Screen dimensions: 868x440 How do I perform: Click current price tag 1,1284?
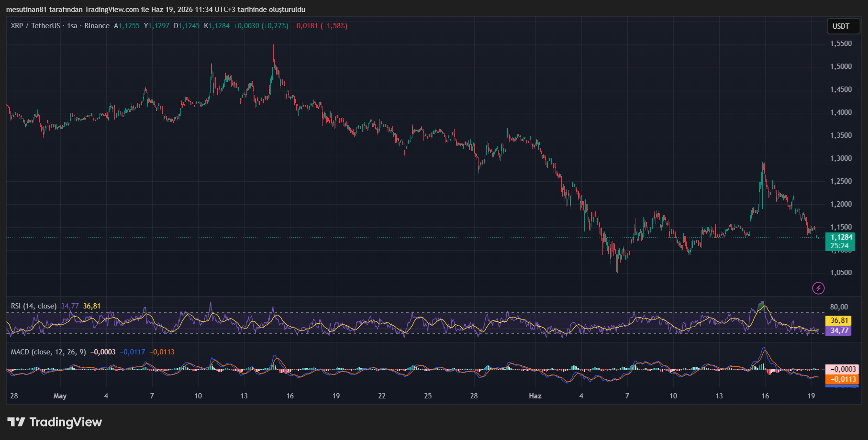[841, 237]
